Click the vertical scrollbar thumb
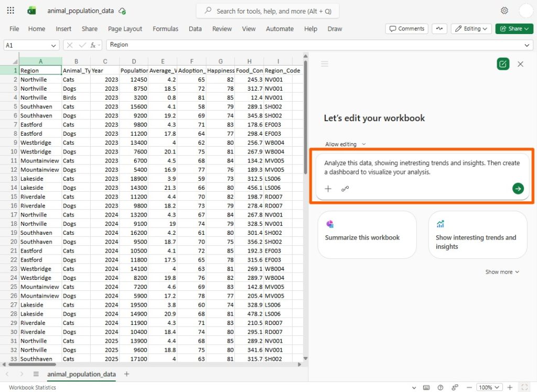 pos(306,117)
